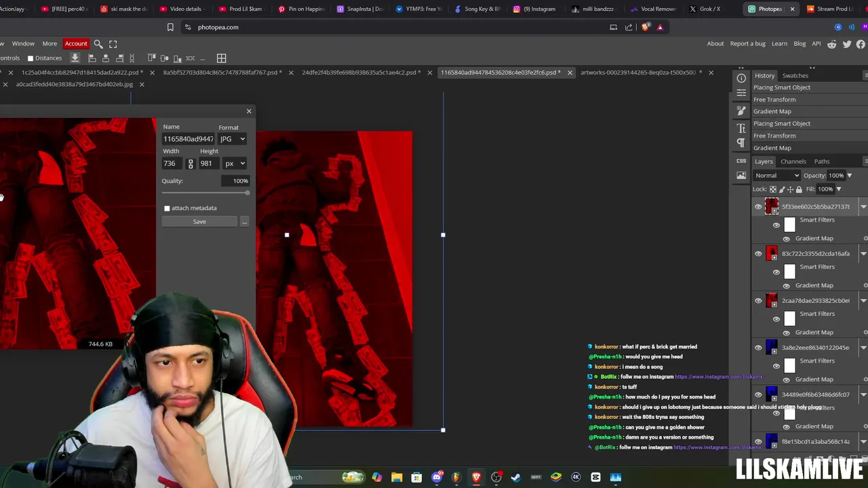The image size is (868, 488).
Task: Collapse the 5f33ee602c5b5ba layer effects arrow
Action: [x=863, y=207]
